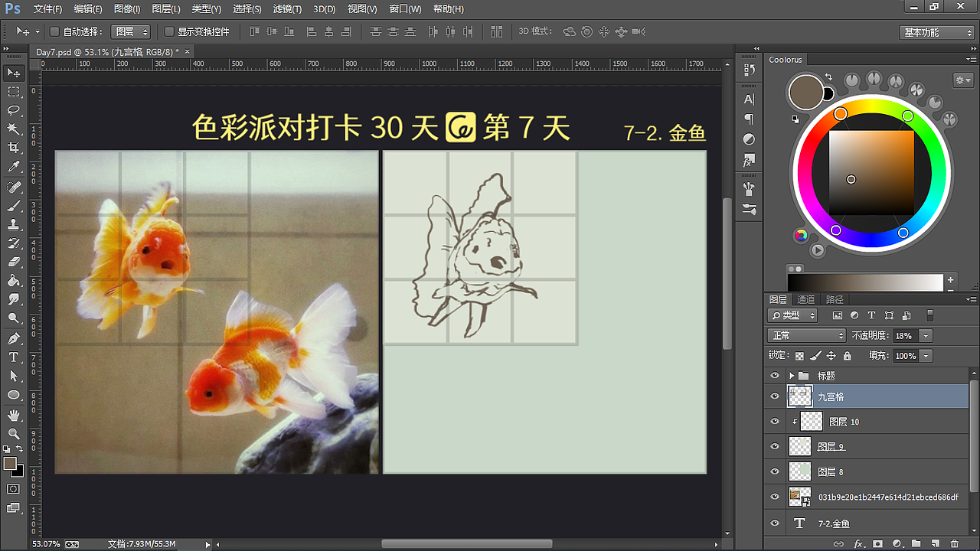Enable the 显示变换控件 checkbox
The image size is (980, 551).
point(170,32)
